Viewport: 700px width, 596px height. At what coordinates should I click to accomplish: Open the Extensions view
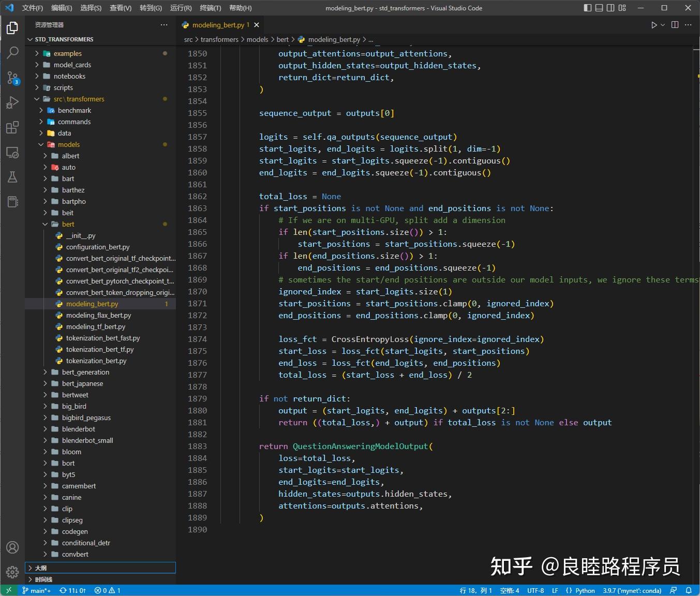(x=12, y=127)
